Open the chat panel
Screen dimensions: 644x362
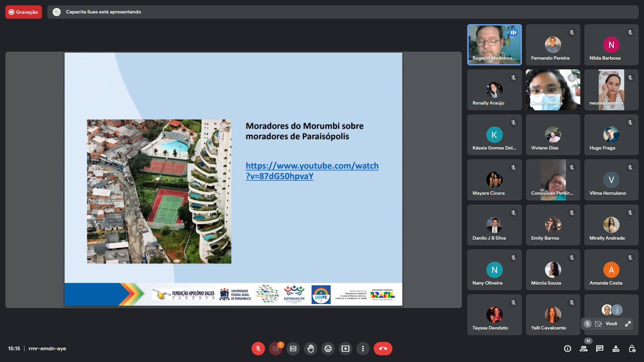coord(600,349)
